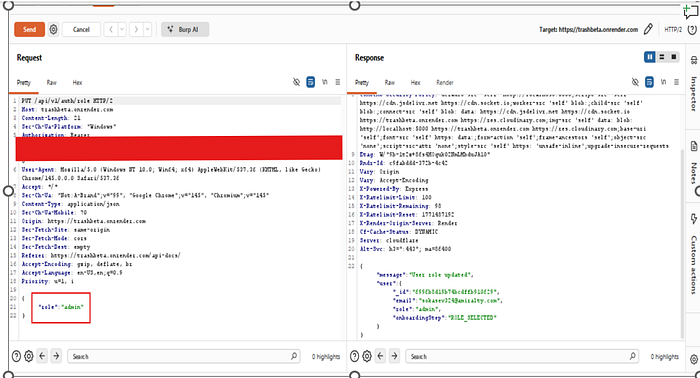This screenshot has width=700, height=378.
Task: Select the Request Raw tab
Action: tap(52, 83)
